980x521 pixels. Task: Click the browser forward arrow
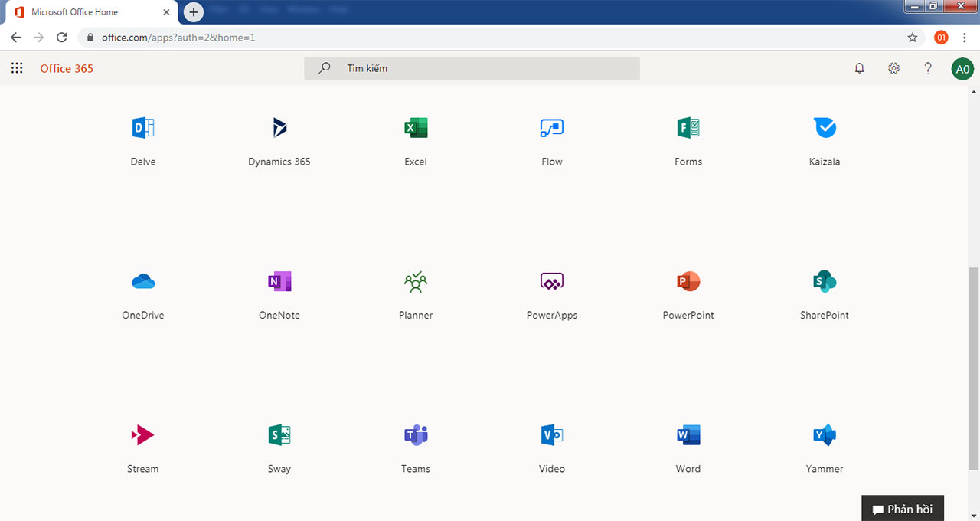[x=39, y=37]
